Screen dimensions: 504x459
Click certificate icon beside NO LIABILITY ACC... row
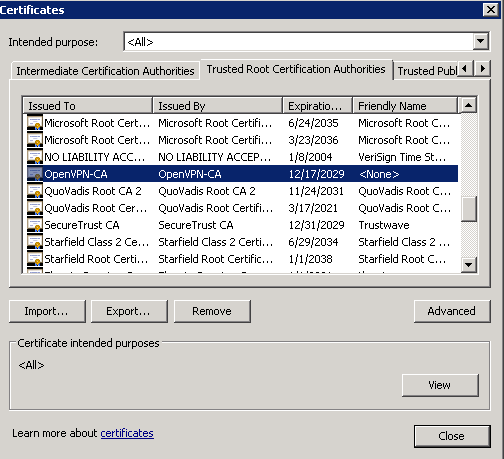click(35, 157)
